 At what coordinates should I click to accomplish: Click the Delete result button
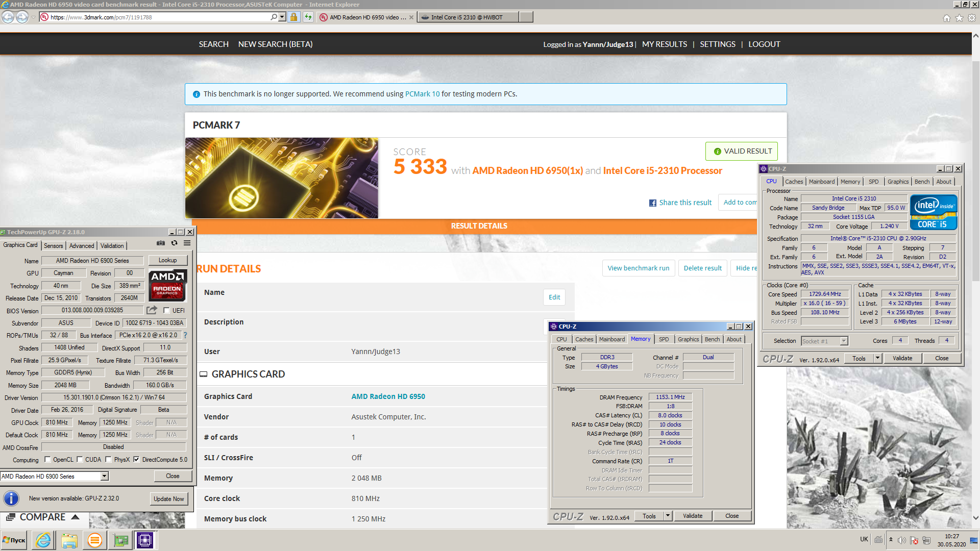pos(703,268)
